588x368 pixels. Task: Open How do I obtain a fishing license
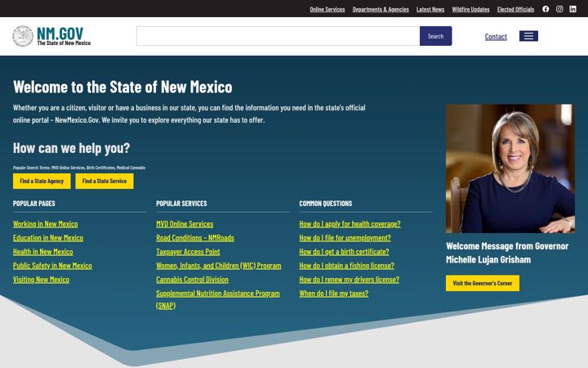pyautogui.click(x=346, y=266)
